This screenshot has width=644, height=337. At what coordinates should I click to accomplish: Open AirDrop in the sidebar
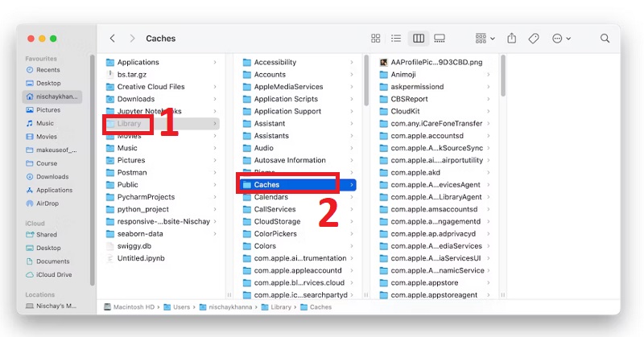tap(48, 203)
